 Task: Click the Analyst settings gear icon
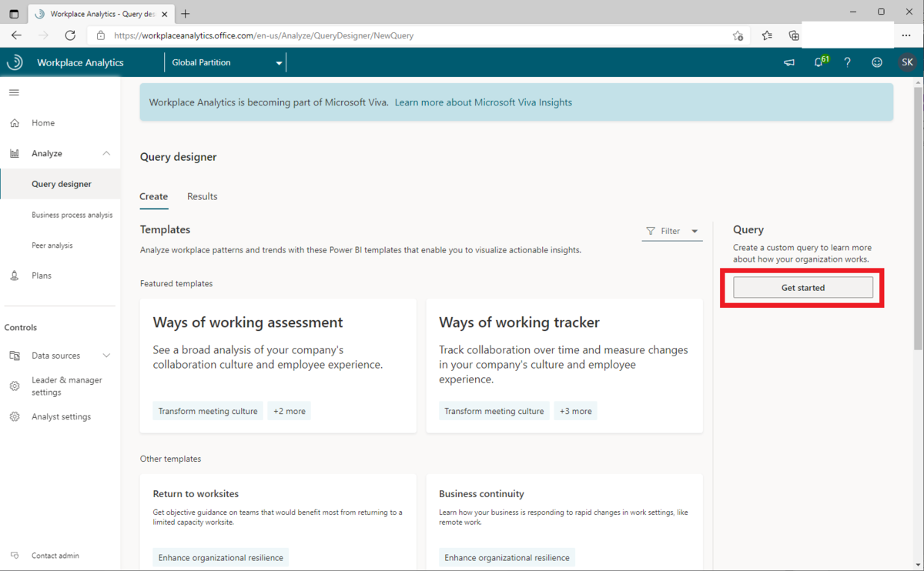tap(15, 417)
